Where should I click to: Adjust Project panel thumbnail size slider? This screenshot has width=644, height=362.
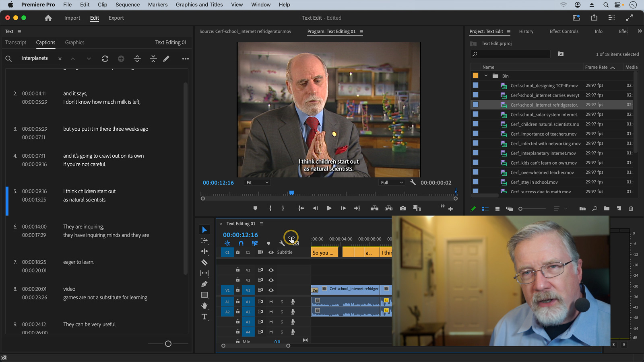520,209
